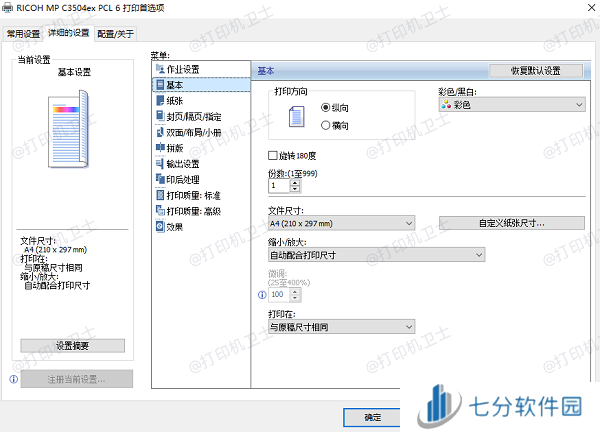Select 横向 landscape orientation
The image size is (600, 432).
pos(335,125)
